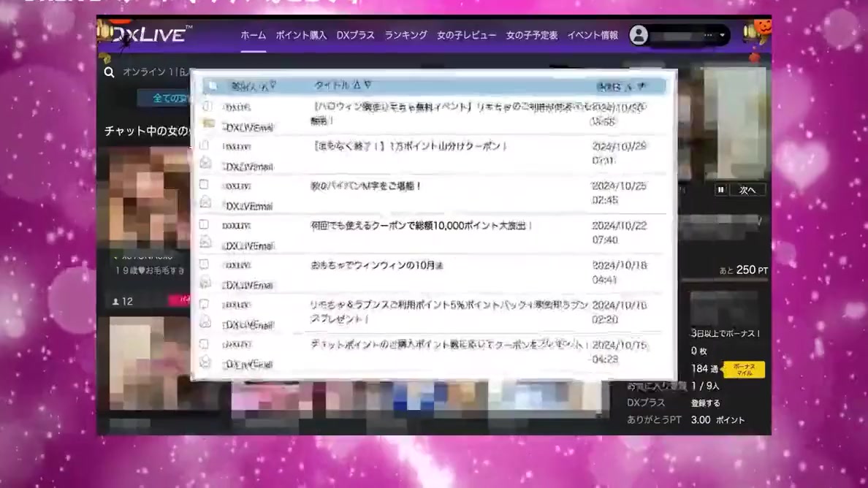The width and height of the screenshot is (868, 488).
Task: Click the 全ての filter button
Action: pos(165,99)
